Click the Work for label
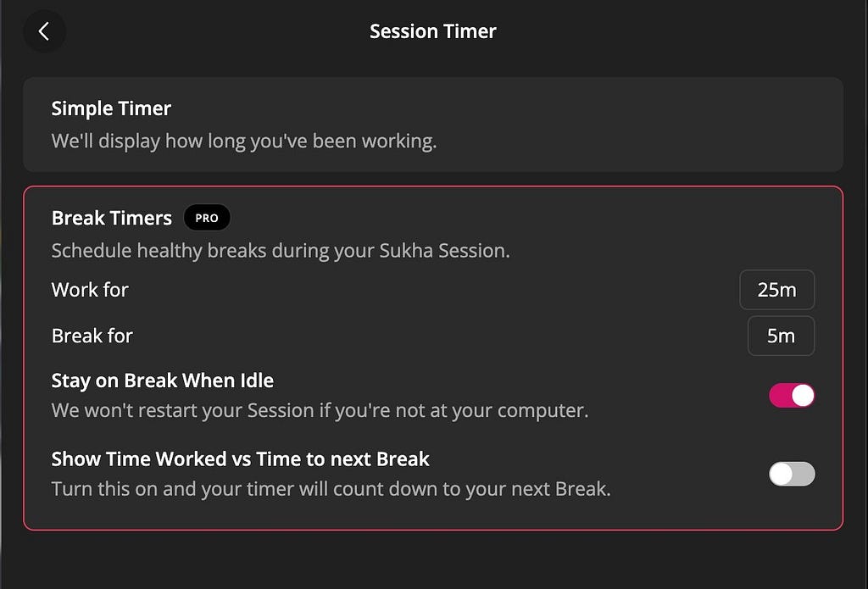This screenshot has height=589, width=868. (90, 290)
